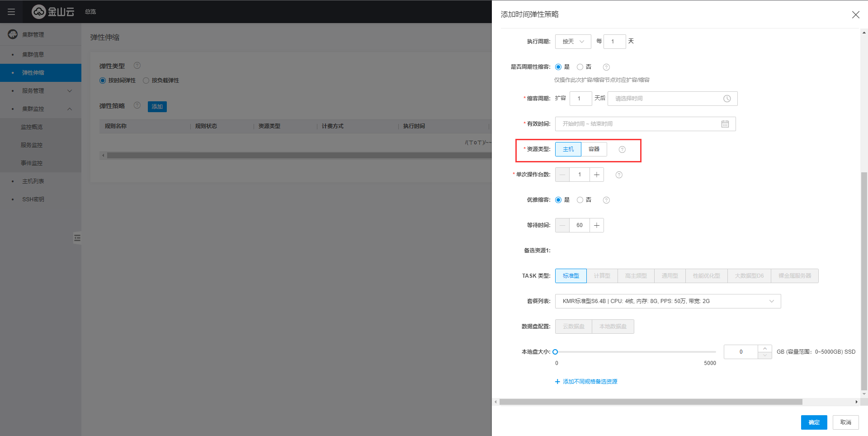868x436 pixels.
Task: Select 标准型 TASK type tab
Action: 571,276
